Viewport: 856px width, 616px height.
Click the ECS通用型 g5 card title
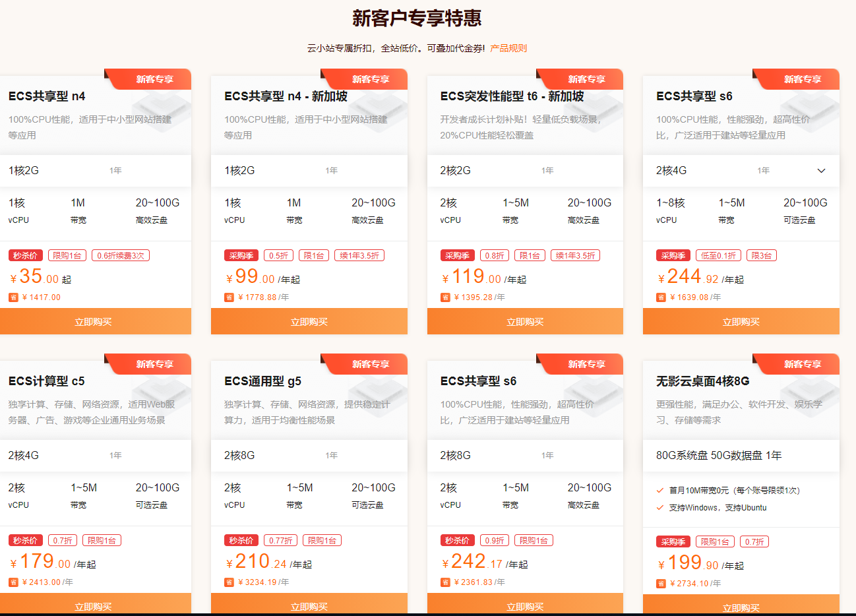262,381
